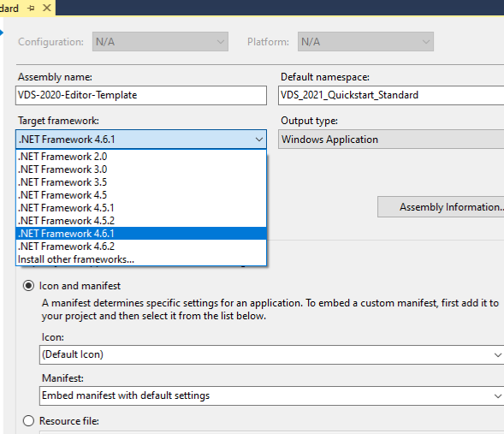Click the Assembly name input field
The width and height of the screenshot is (504, 434).
pos(141,95)
